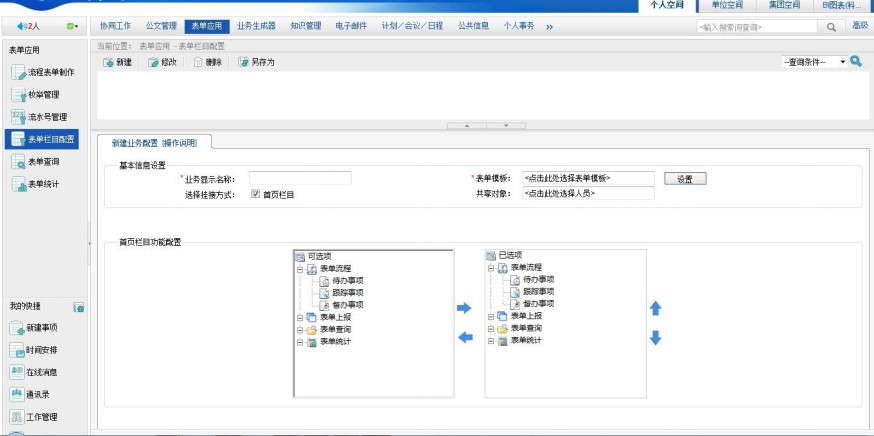Viewport: 874px width, 436px height.
Task: Open the 工作管理 shortcut
Action: coord(33,416)
